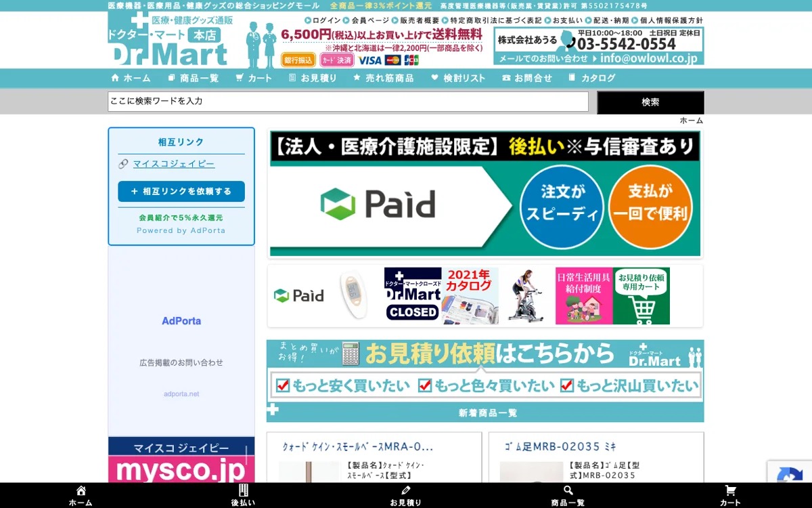Open adporta.net link in ad box
This screenshot has width=812, height=508.
coord(181,394)
